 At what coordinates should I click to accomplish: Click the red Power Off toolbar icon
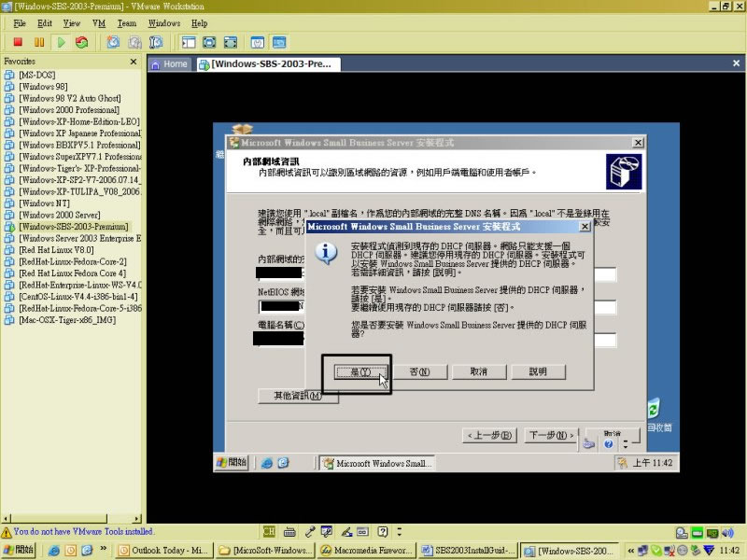18,42
